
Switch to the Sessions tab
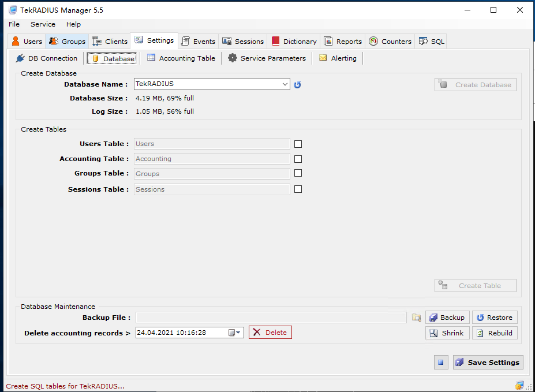(243, 42)
